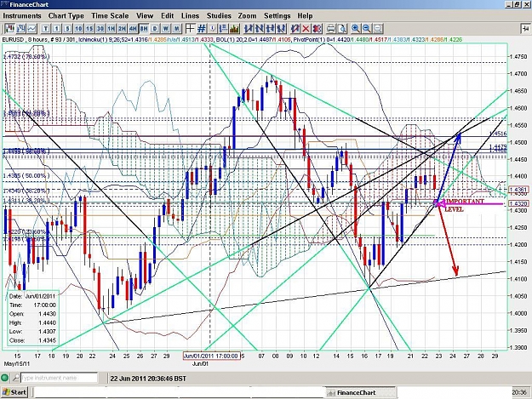Click the FinanceChart taskbar button
The height and width of the screenshot is (399, 532).
click(x=360, y=392)
